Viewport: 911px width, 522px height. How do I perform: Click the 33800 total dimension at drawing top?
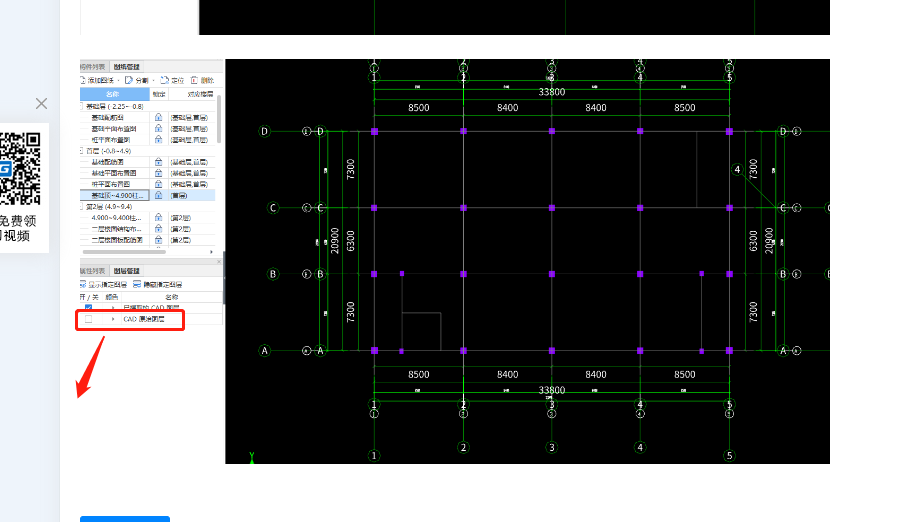[552, 92]
